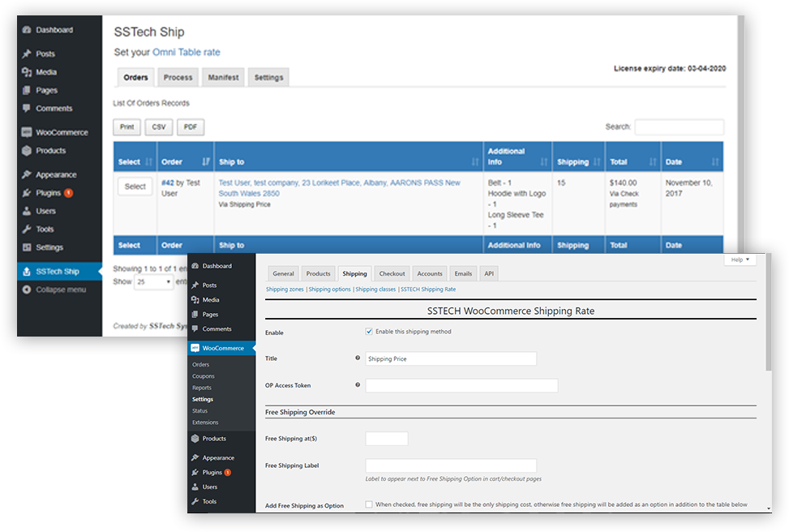Viewport: 789px width, 532px height.
Task: Click Media icon in Shipping Rate window
Action: pyautogui.click(x=195, y=299)
